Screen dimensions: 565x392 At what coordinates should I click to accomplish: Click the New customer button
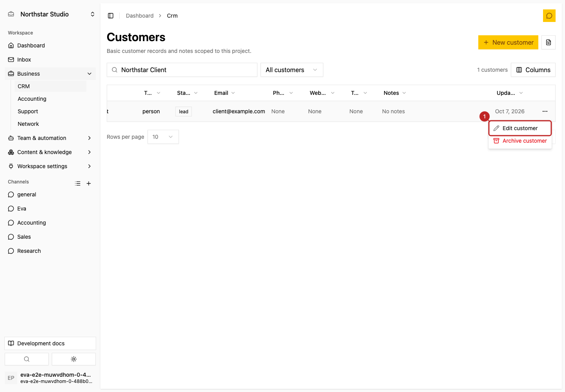(508, 42)
